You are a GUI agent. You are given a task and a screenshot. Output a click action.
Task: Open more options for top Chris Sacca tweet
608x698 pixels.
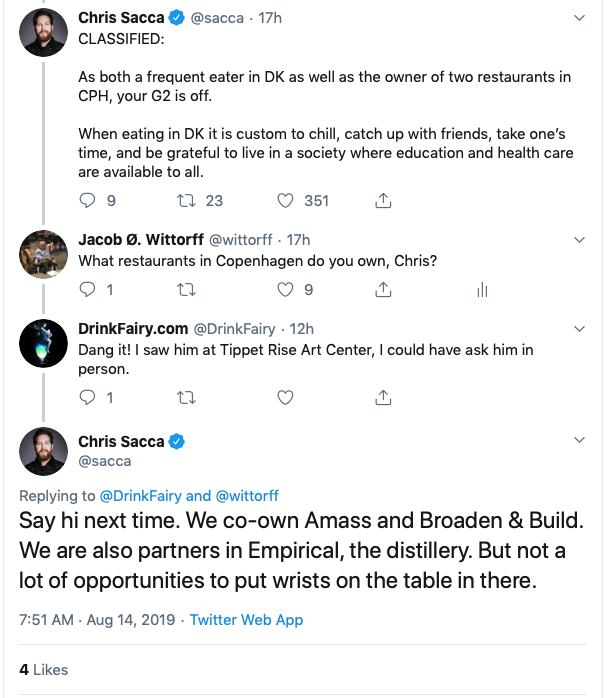[580, 18]
